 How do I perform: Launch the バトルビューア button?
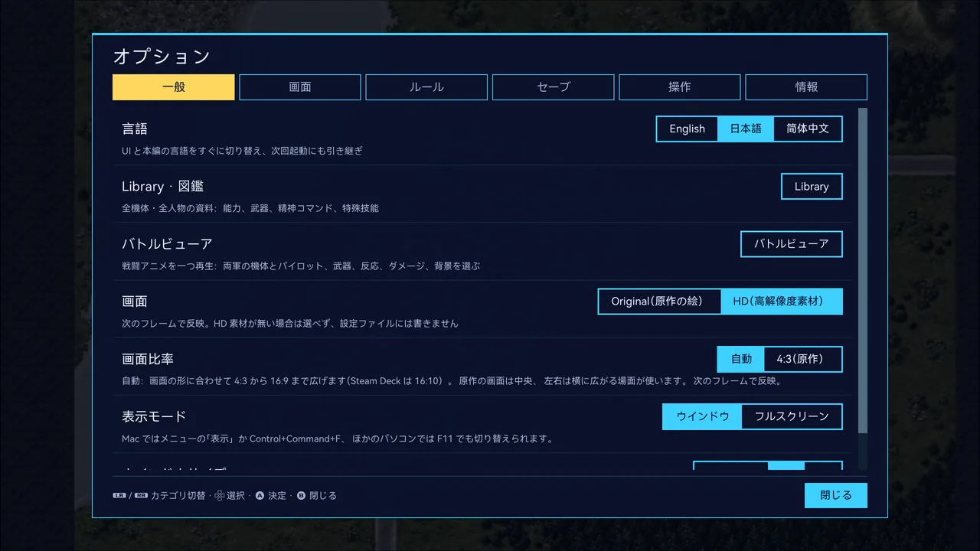pyautogui.click(x=792, y=244)
